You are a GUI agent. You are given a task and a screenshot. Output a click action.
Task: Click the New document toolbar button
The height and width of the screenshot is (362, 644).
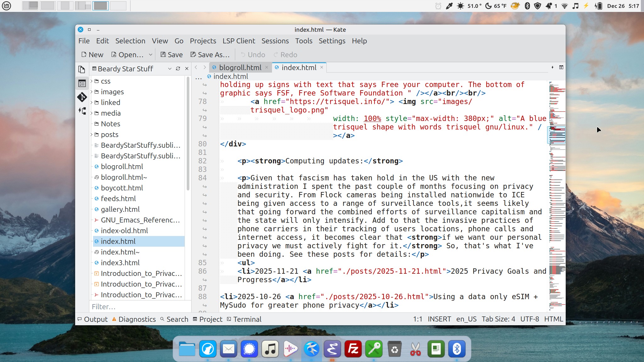[92, 55]
